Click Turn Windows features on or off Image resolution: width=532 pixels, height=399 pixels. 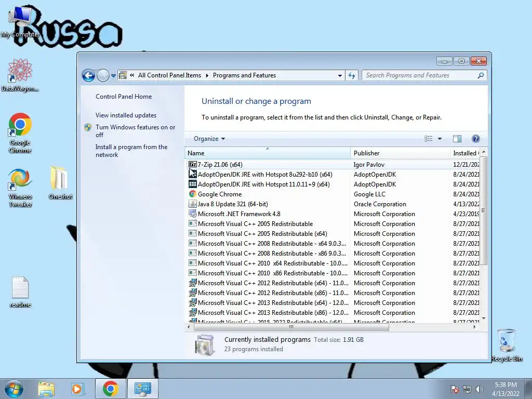pos(136,131)
